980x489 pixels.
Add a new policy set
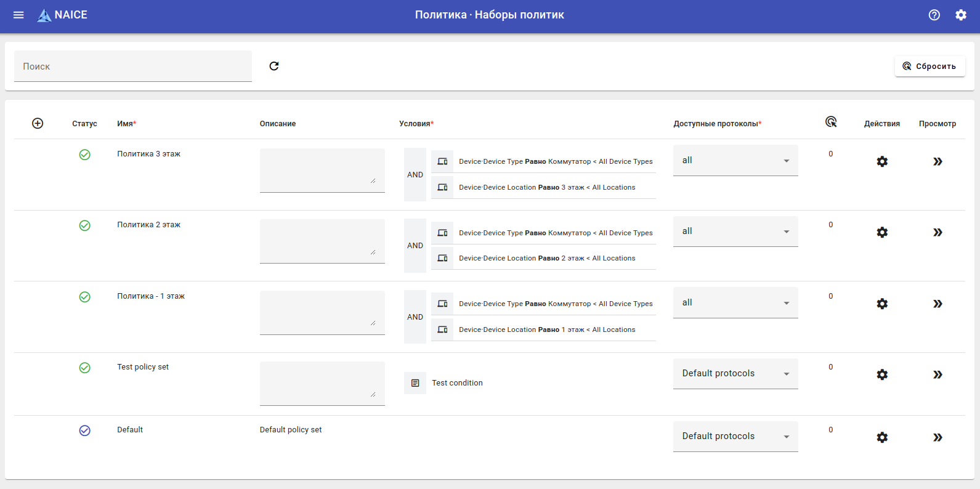pos(38,123)
